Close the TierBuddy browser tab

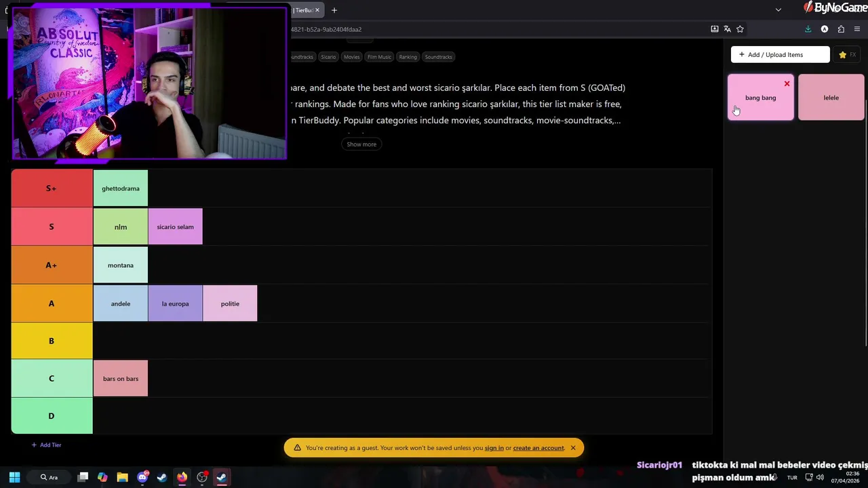coord(317,10)
